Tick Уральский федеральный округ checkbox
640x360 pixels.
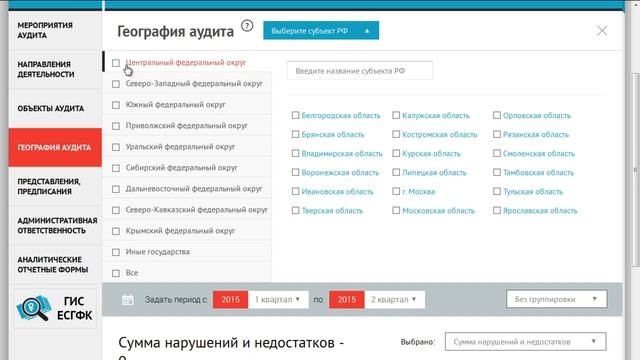(x=116, y=147)
